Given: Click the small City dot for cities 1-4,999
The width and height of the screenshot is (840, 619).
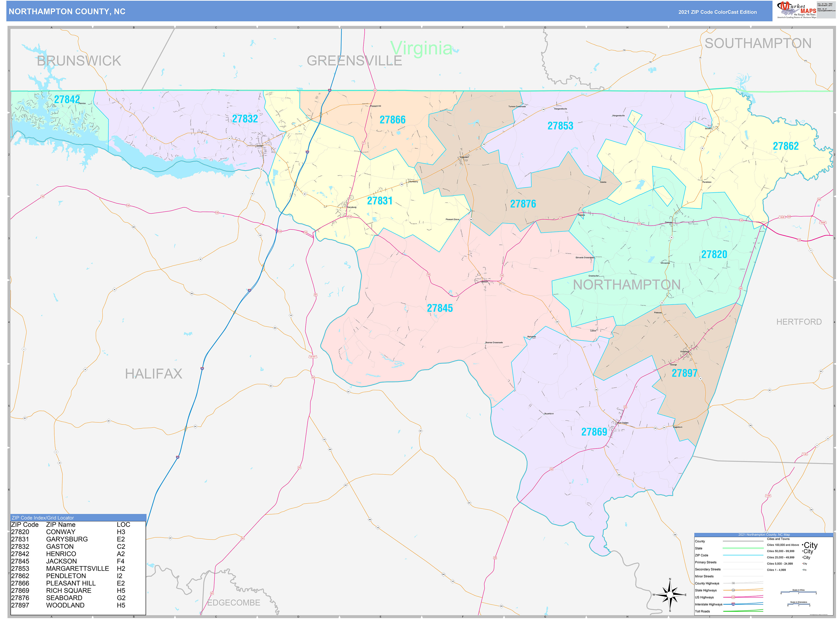Looking at the screenshot, I should pos(802,569).
